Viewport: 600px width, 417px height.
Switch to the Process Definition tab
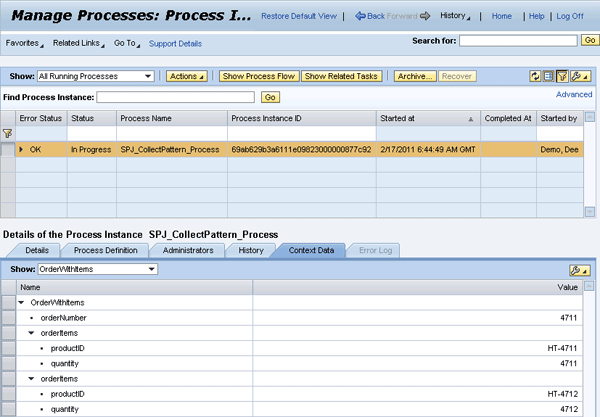105,249
